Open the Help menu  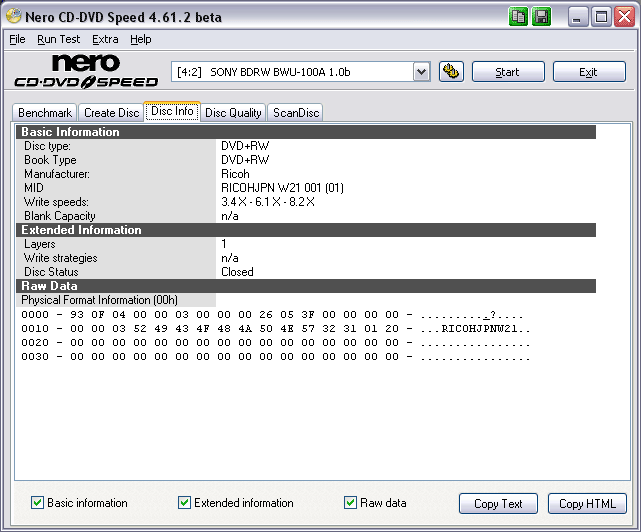click(141, 39)
